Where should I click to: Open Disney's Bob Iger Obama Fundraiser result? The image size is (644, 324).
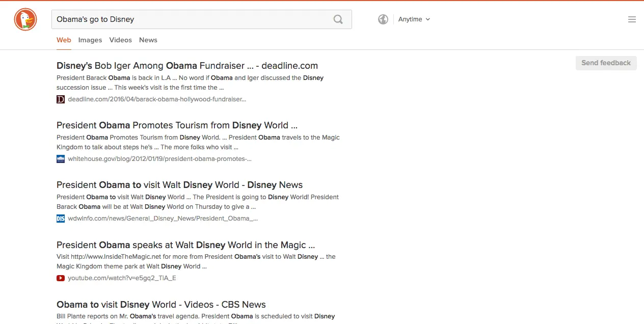[187, 66]
